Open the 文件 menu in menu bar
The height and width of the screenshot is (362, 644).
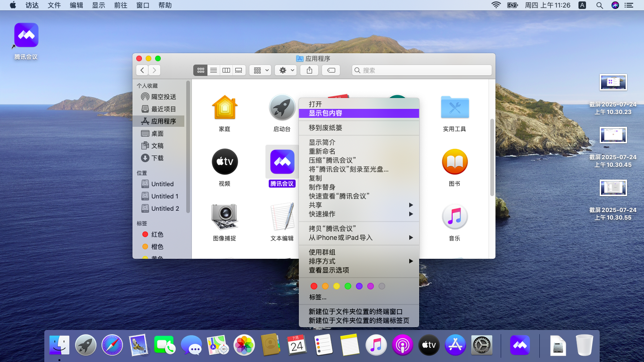point(54,5)
